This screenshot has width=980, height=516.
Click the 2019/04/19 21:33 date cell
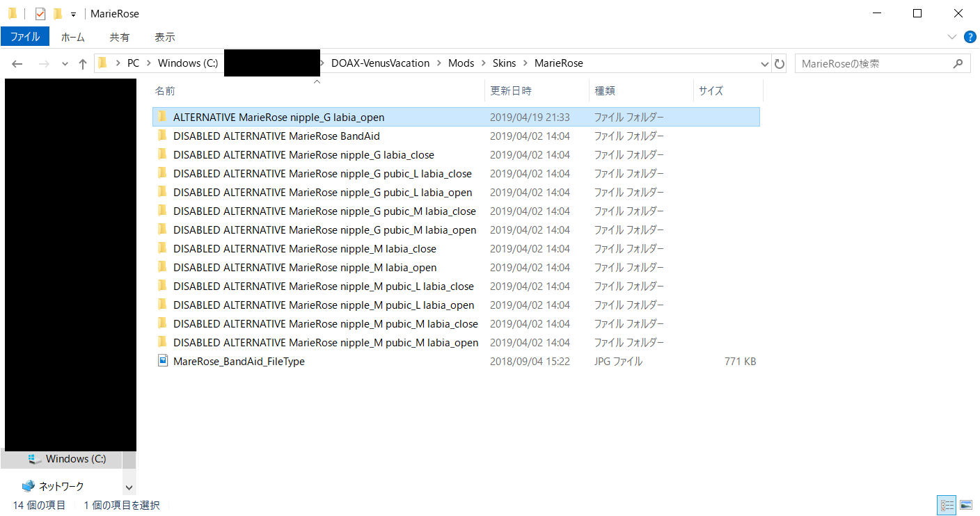530,117
